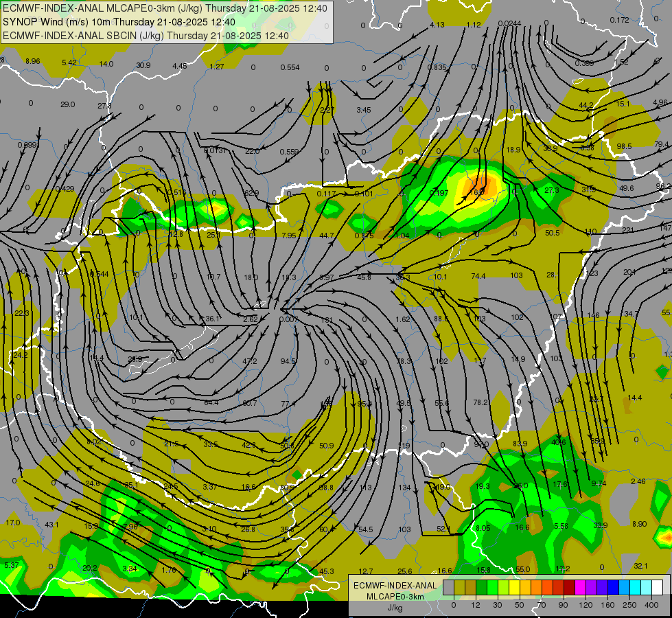This screenshot has width=672, height=618.
Task: Click the map value 94.5
Action: click(288, 361)
